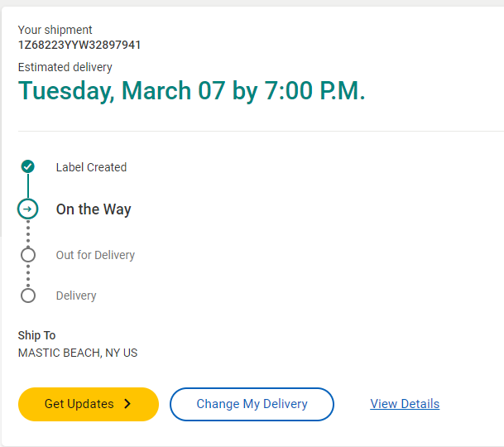Click dotted line above Delivery marker
The width and height of the screenshot is (504, 447).
click(28, 275)
